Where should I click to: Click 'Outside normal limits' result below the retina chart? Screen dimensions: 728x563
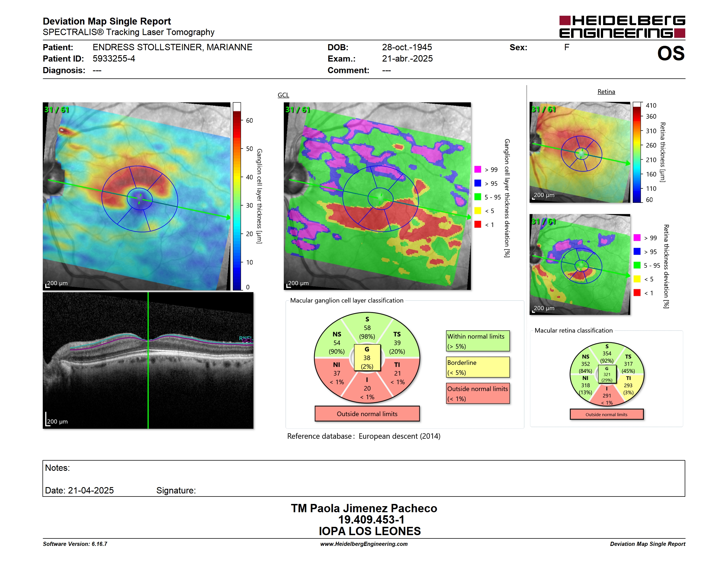(x=606, y=415)
